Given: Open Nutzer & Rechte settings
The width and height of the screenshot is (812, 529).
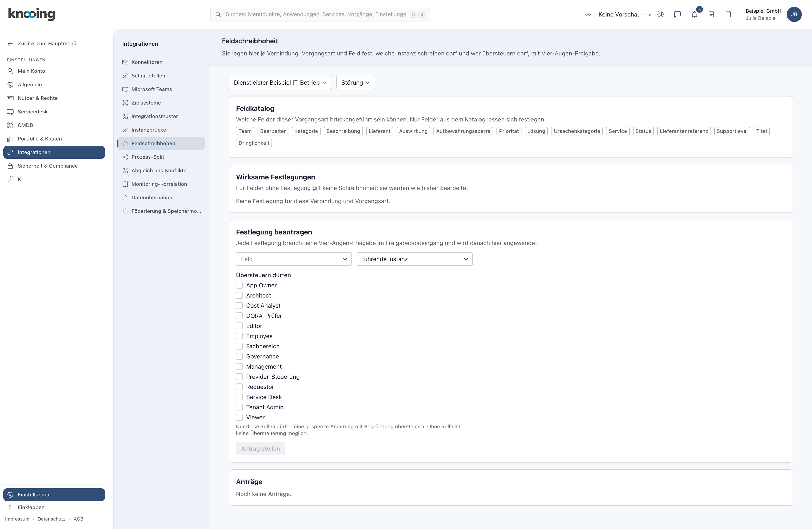Looking at the screenshot, I should (x=54, y=98).
